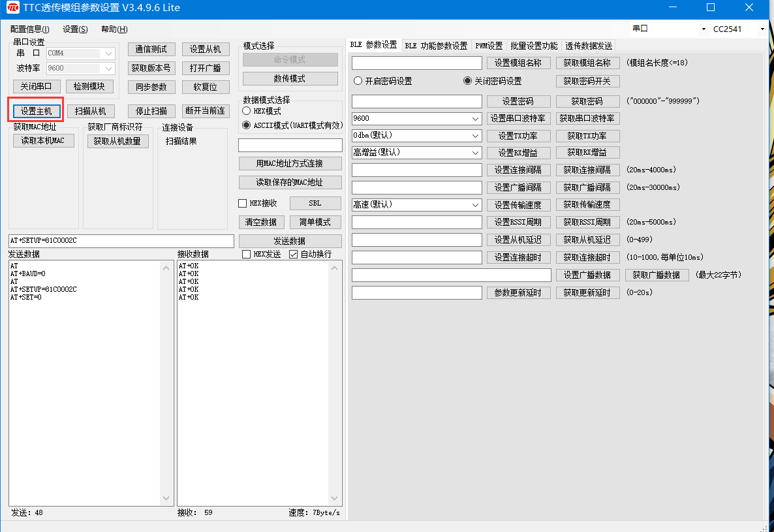Open the CC2541 chip selector dropdown
The image size is (774, 532).
[x=761, y=29]
